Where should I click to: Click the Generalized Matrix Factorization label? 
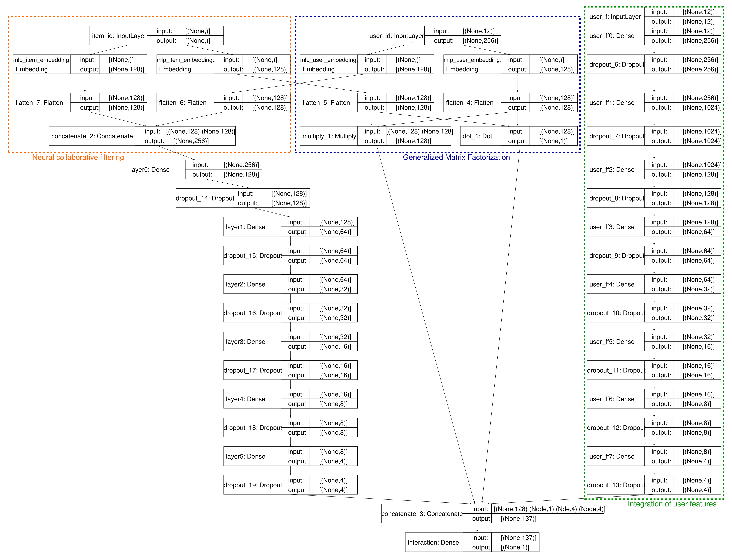(x=456, y=157)
